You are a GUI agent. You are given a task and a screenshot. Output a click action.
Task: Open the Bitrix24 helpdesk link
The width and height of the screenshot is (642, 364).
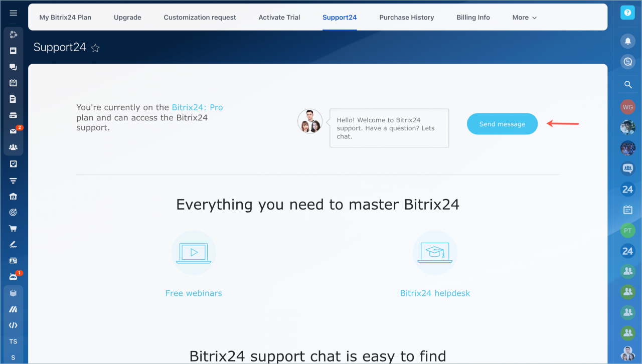coord(435,293)
